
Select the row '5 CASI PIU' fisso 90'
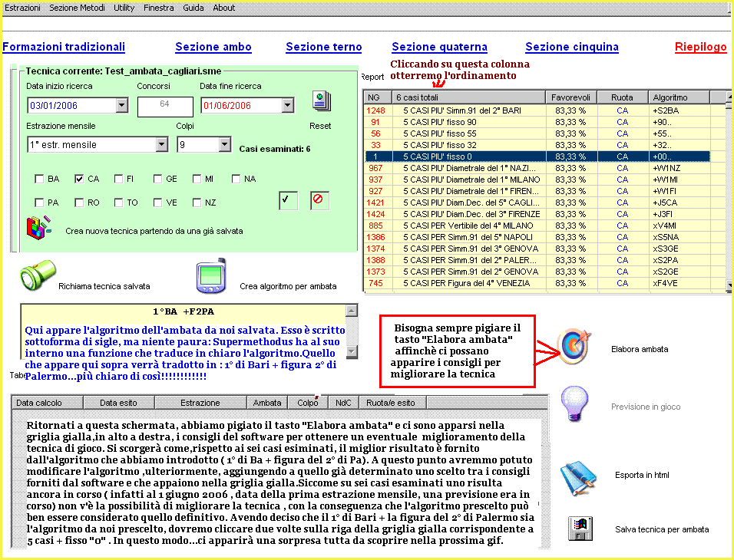[537, 122]
